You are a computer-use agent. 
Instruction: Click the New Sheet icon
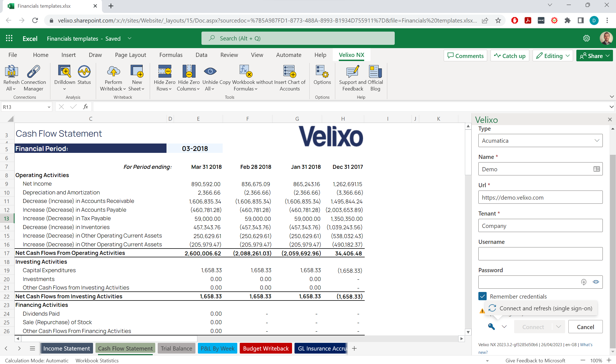tap(137, 71)
